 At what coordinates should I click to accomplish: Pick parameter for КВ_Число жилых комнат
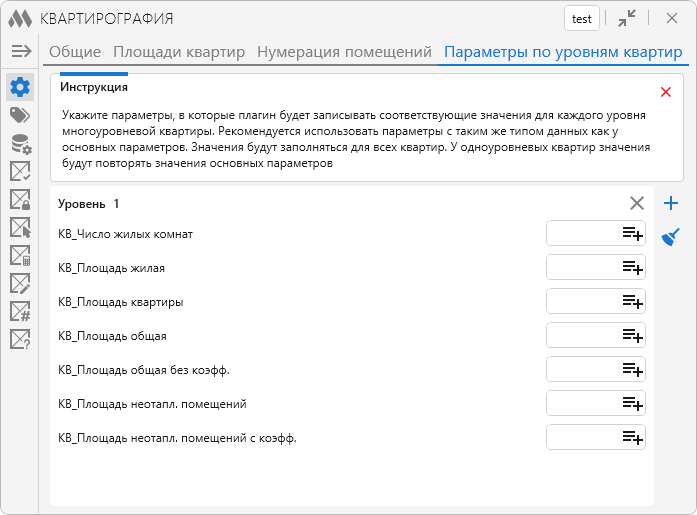click(632, 234)
